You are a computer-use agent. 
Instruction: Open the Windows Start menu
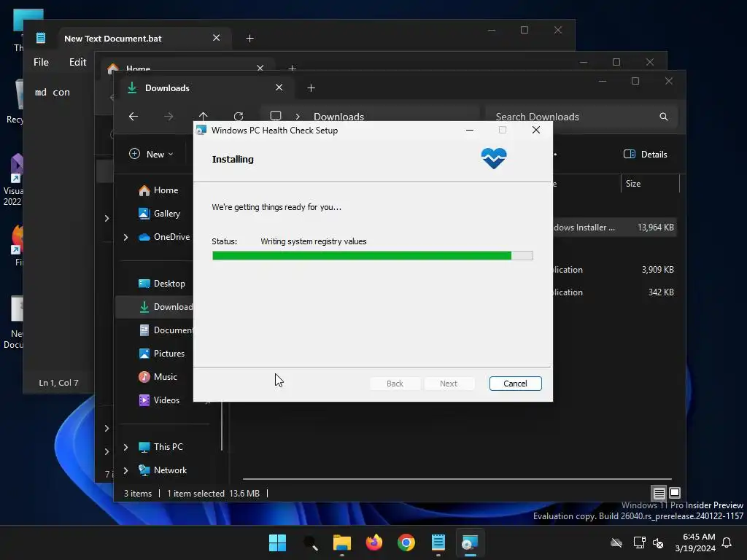pyautogui.click(x=277, y=542)
